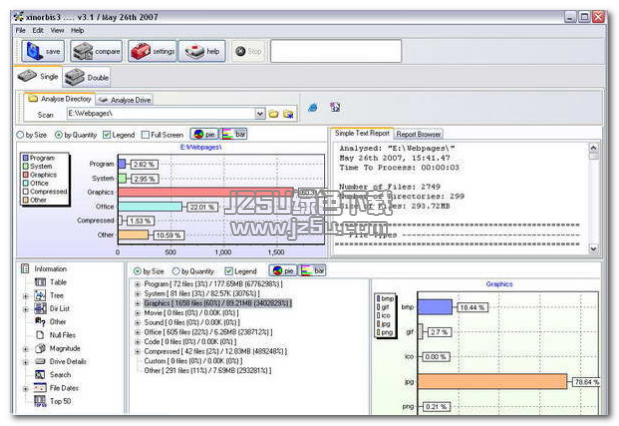Viewport: 619px width, 426px height.
Task: Click the orange jpg bar in Graphics chart
Action: (492, 382)
